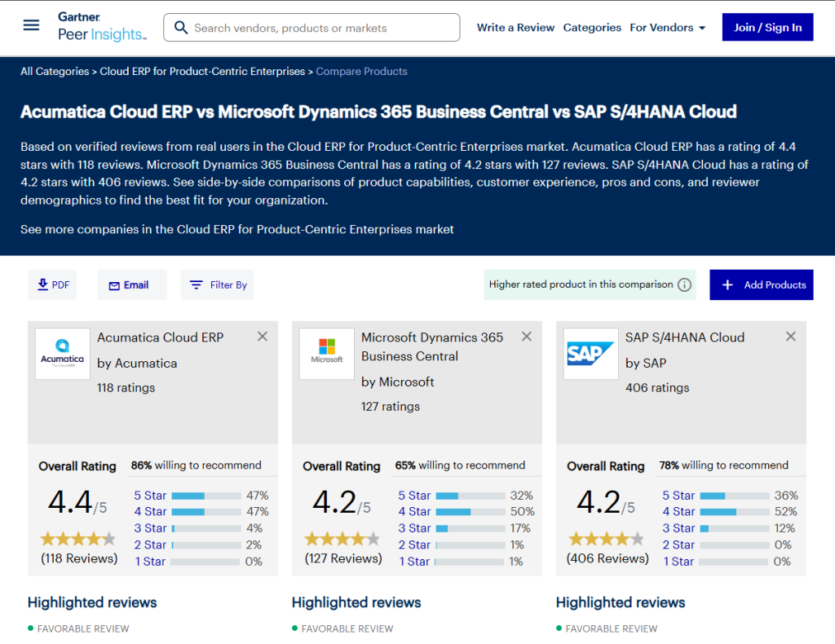This screenshot has height=644, width=835.
Task: Select the "127 ratings" text for Microsoft
Action: (391, 407)
